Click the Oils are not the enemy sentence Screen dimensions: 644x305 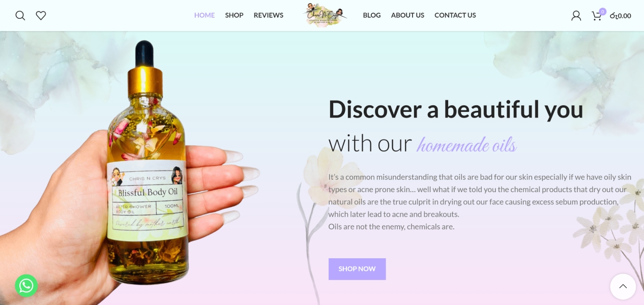click(x=391, y=227)
